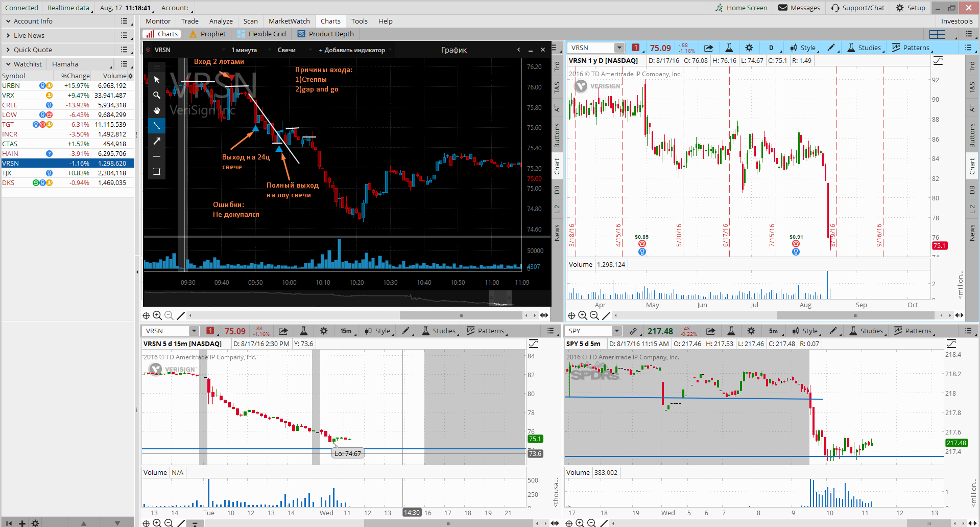
Task: Click the Messages envelope button
Action: (x=799, y=8)
